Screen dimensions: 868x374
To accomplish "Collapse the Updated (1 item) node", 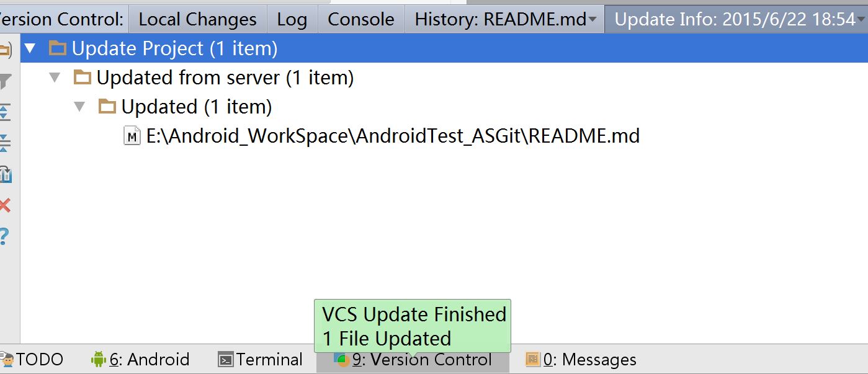I will (79, 107).
